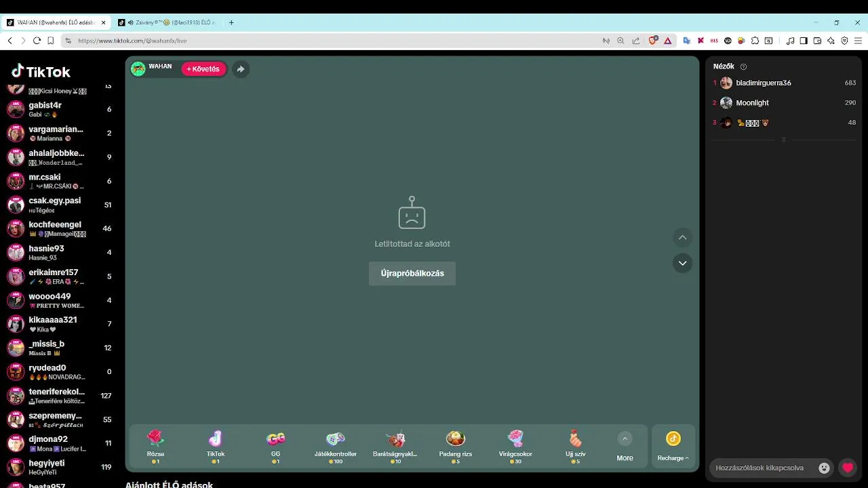
Task: Open Brave Rewards triangle icon
Action: point(668,41)
